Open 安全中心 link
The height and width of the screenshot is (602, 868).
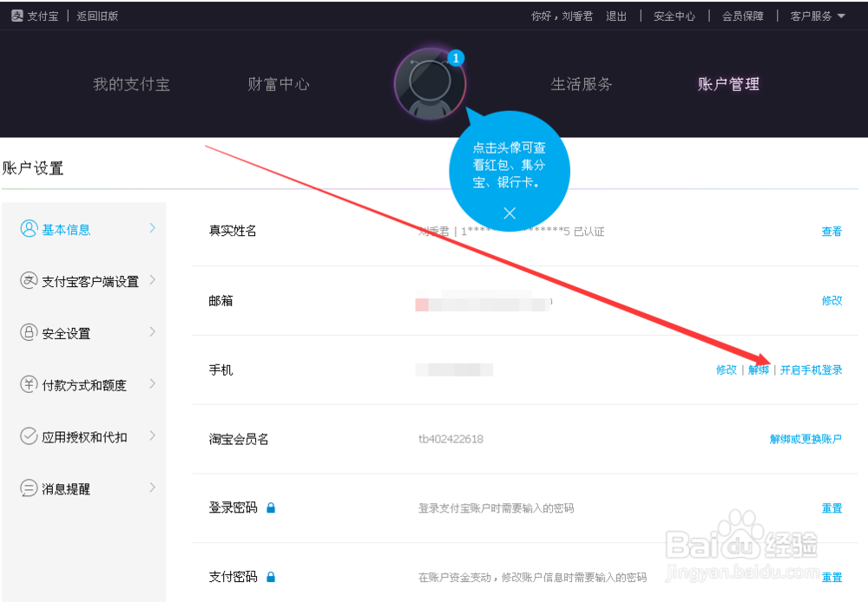pyautogui.click(x=674, y=16)
